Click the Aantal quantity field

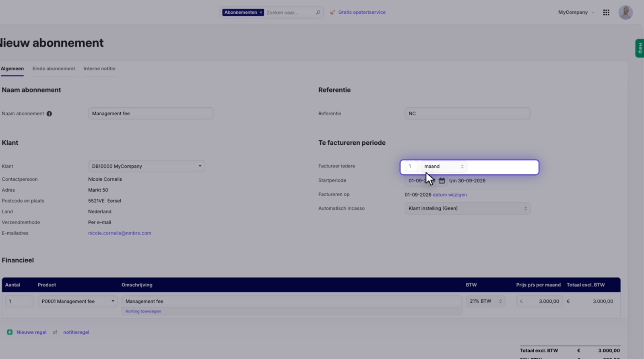coord(19,301)
